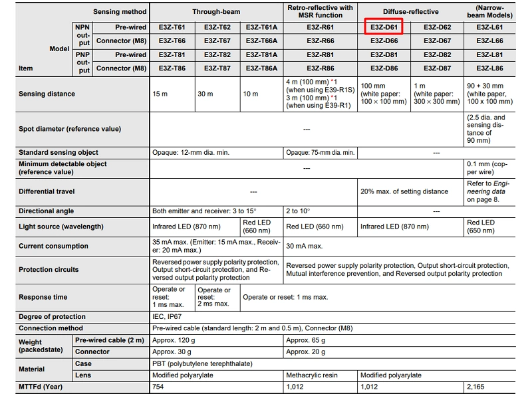Select the Approx. 120 g weight cell
Viewport: 532px width, 396px height.
[x=176, y=340]
